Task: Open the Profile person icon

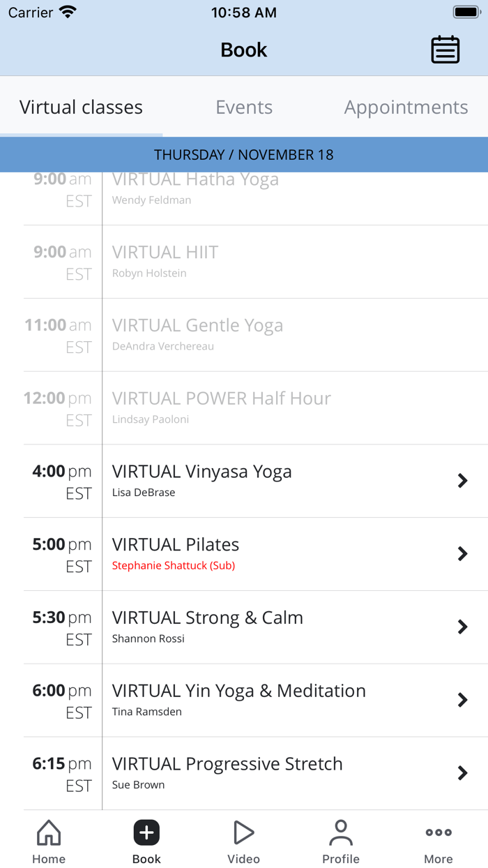Action: tap(341, 832)
